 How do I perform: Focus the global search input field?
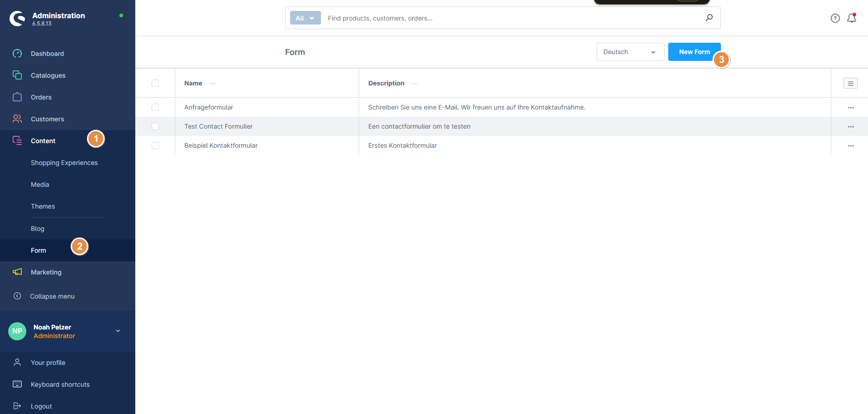coord(513,18)
